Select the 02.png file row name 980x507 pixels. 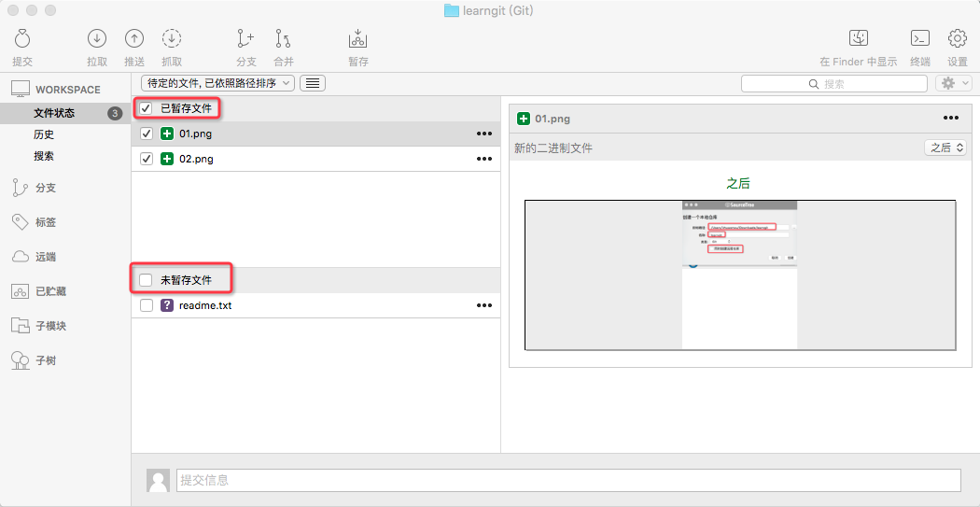pyautogui.click(x=196, y=159)
